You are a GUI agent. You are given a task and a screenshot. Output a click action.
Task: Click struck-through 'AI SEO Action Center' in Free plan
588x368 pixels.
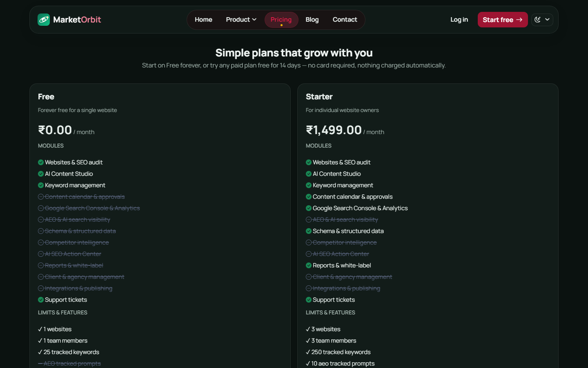point(73,254)
